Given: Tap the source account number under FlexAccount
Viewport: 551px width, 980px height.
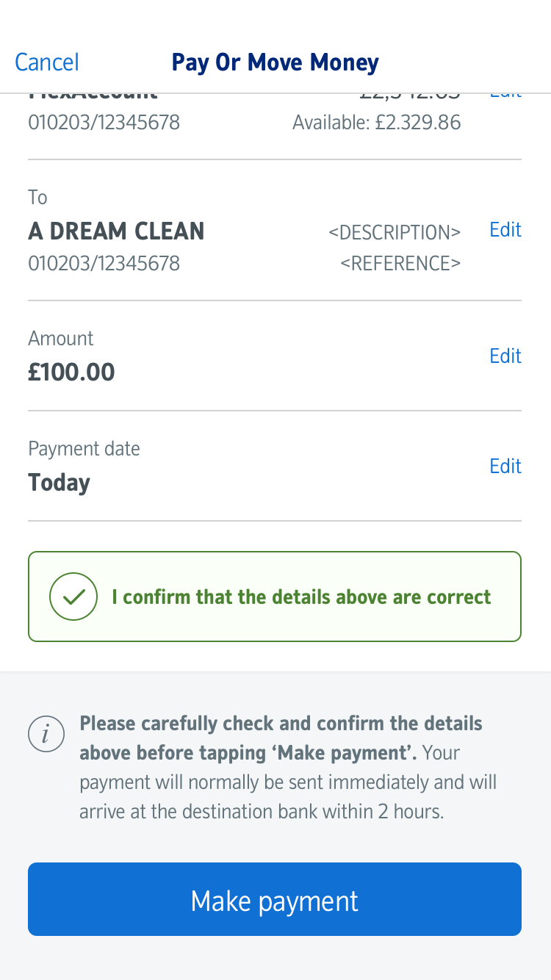Looking at the screenshot, I should click(104, 122).
